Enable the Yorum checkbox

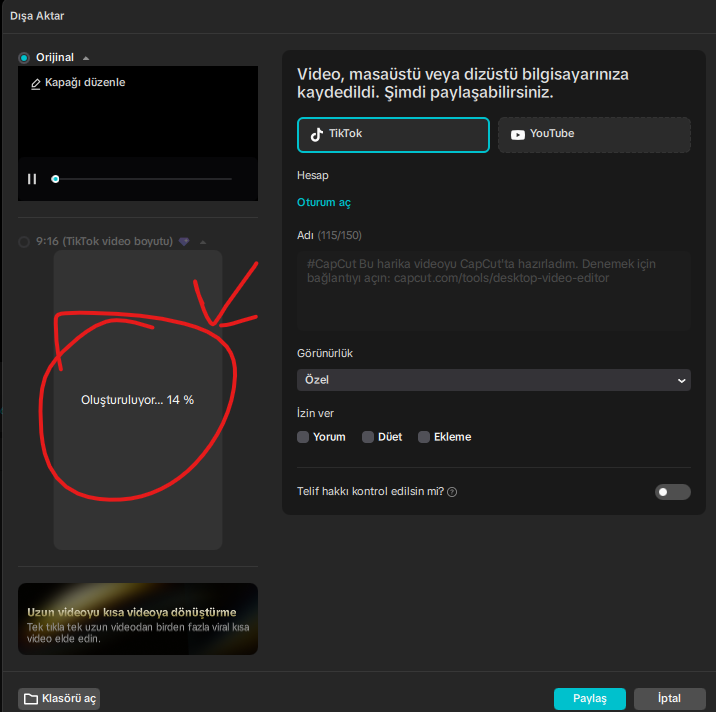click(303, 437)
